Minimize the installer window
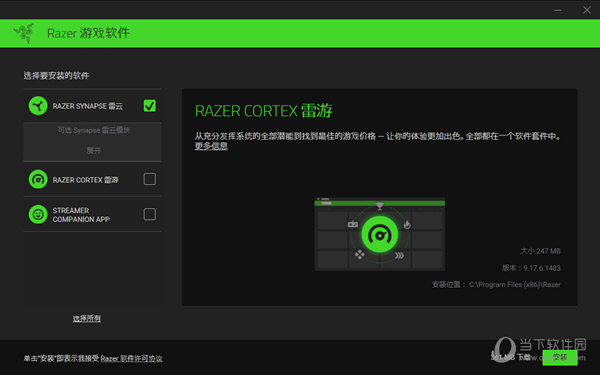Screen dimensions: 600x375 point(558,10)
